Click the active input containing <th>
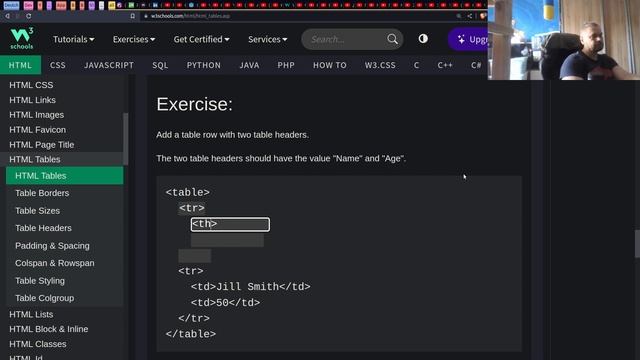The height and width of the screenshot is (360, 640). click(x=230, y=224)
